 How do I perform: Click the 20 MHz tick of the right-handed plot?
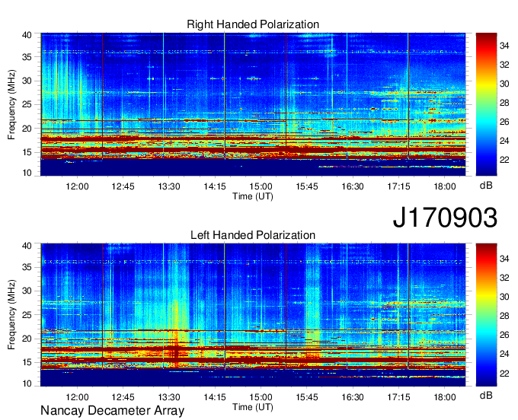pos(27,129)
